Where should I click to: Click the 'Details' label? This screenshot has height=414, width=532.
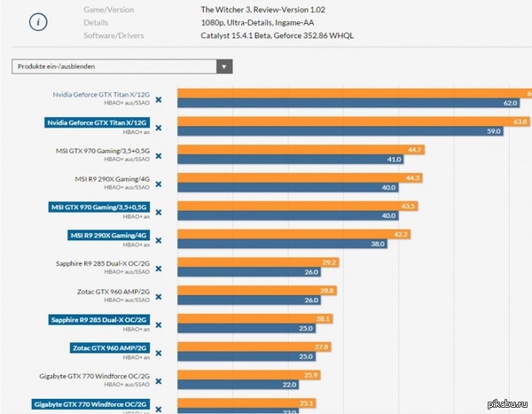click(96, 23)
